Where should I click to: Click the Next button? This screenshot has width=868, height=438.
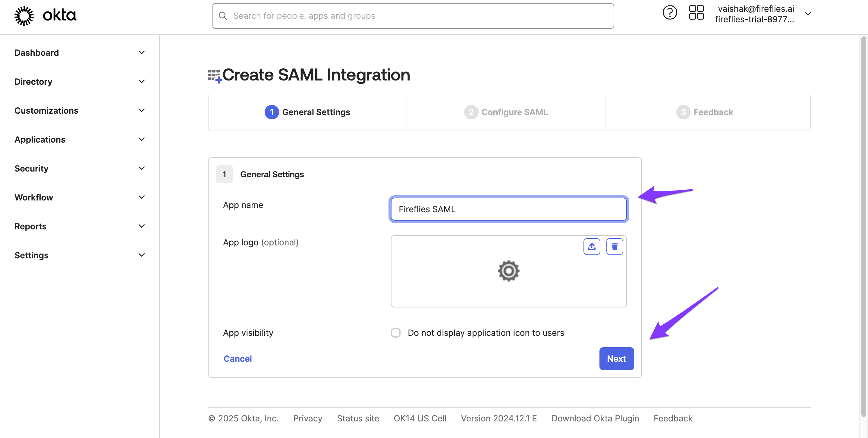[x=616, y=358]
